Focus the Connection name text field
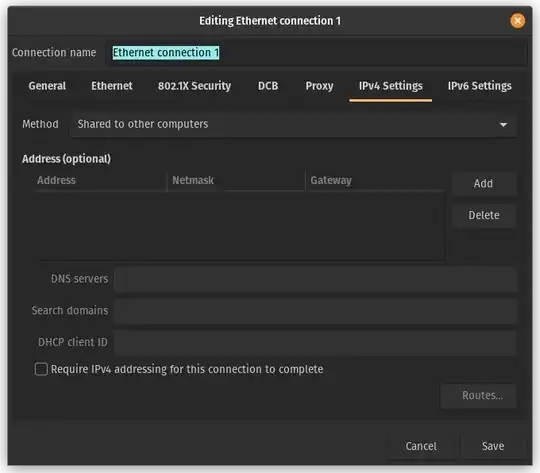The width and height of the screenshot is (540, 473). click(x=316, y=53)
